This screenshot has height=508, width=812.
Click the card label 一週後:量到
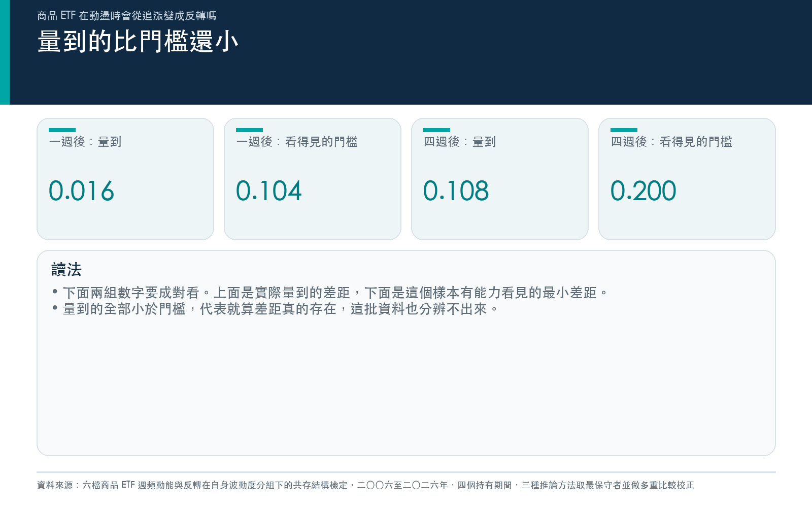(x=85, y=142)
